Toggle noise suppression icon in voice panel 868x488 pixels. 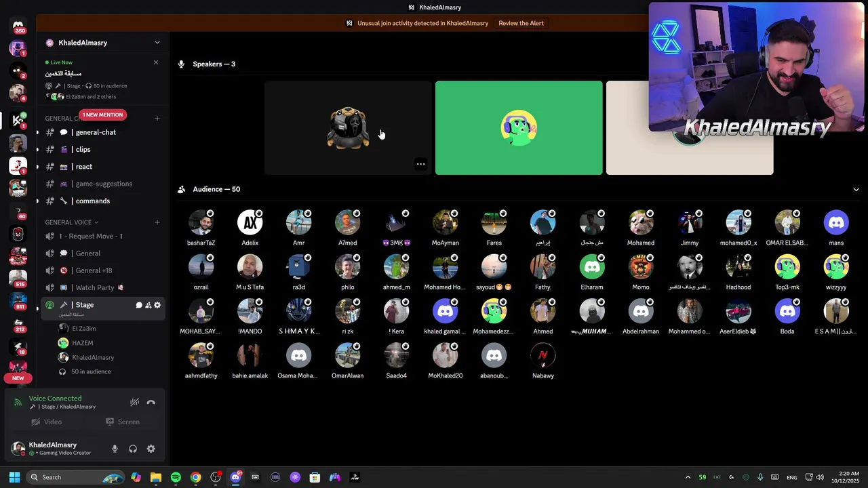tap(134, 402)
